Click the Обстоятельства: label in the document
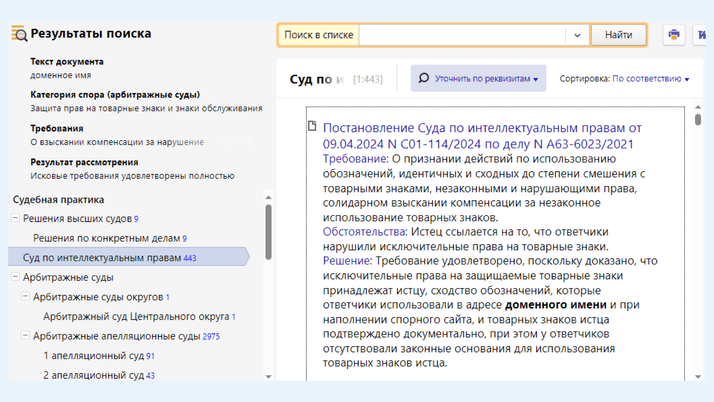Viewport: 714px width, 402px height. [x=365, y=232]
